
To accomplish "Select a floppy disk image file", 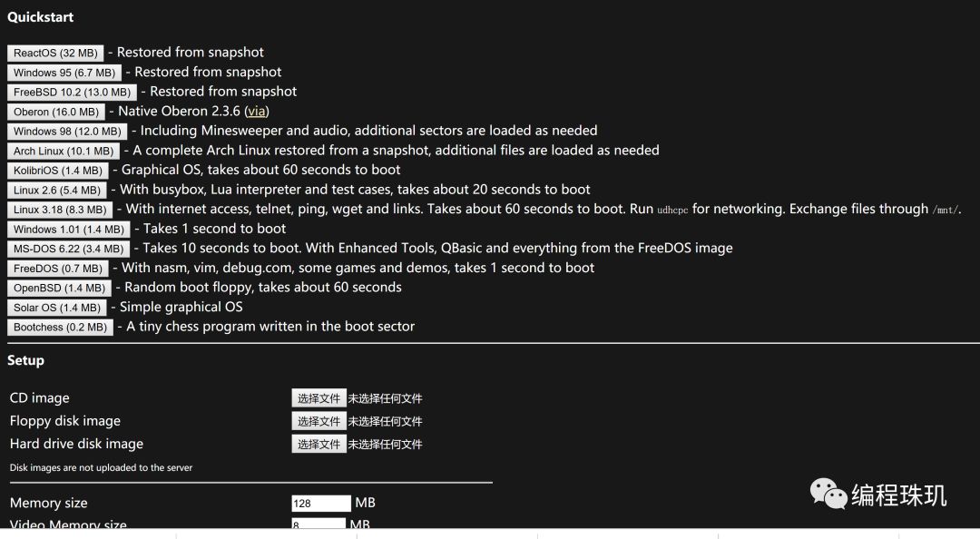I will point(318,420).
